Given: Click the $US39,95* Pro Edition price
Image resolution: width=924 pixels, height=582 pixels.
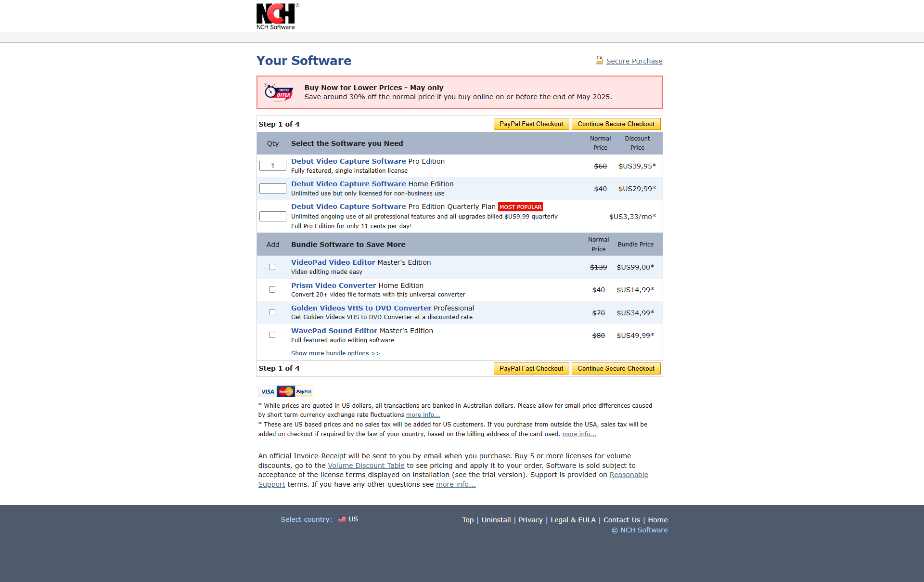Looking at the screenshot, I should pos(637,166).
